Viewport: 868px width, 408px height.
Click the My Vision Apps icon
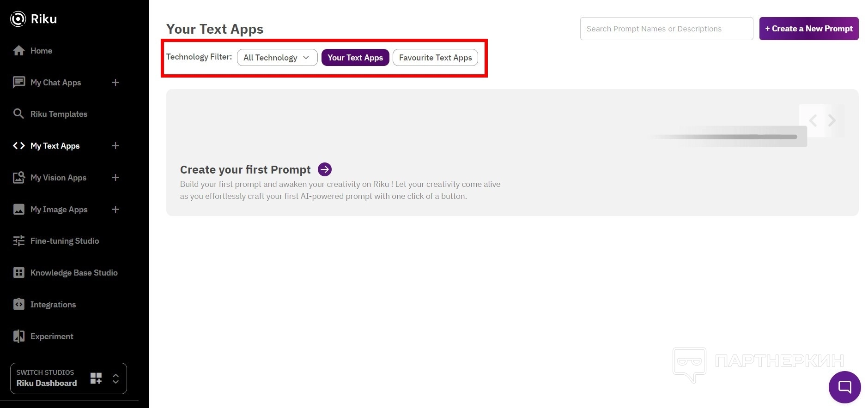click(19, 178)
